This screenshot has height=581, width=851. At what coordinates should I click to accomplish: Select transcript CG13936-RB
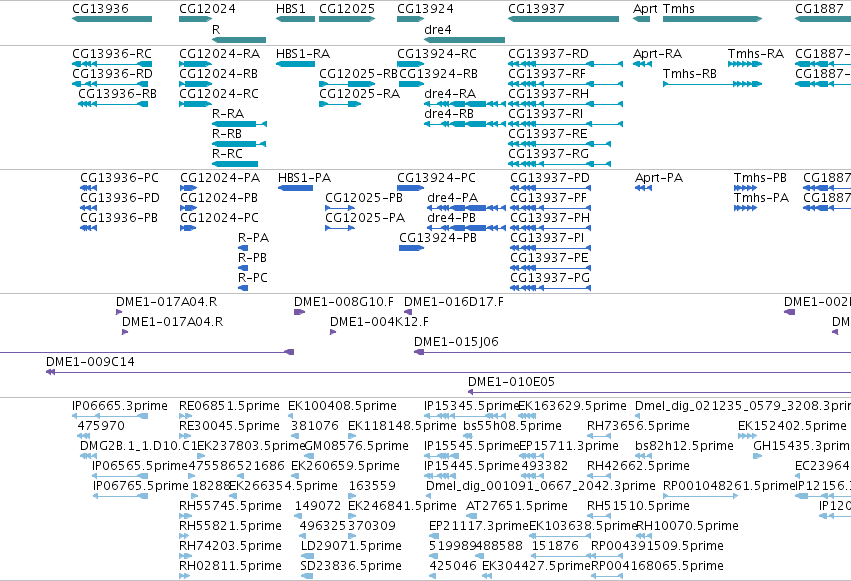tap(113, 104)
